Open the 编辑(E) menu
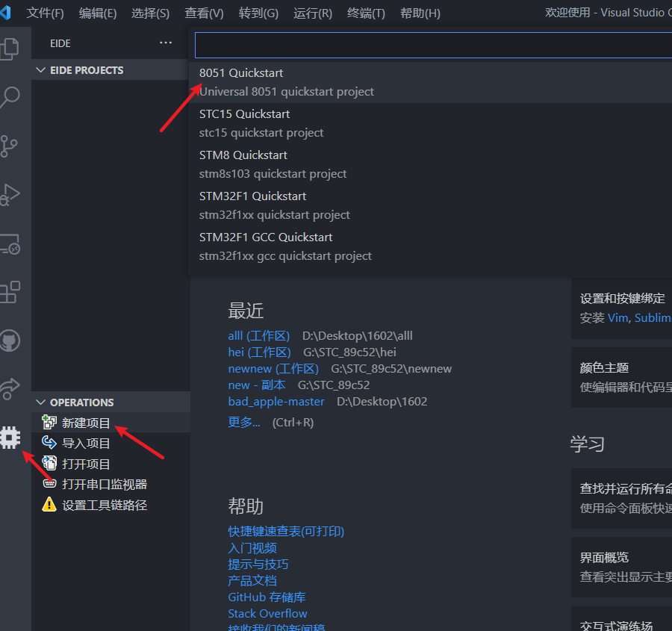This screenshot has width=672, height=631. click(98, 13)
